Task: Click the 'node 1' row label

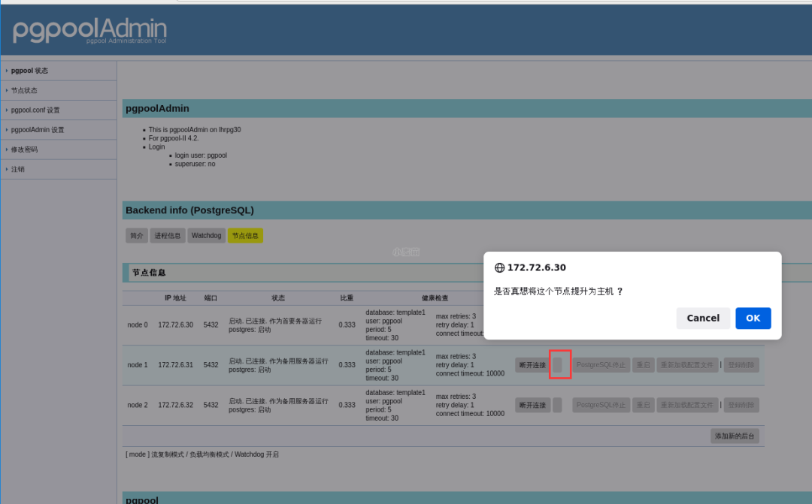Action: click(x=138, y=365)
